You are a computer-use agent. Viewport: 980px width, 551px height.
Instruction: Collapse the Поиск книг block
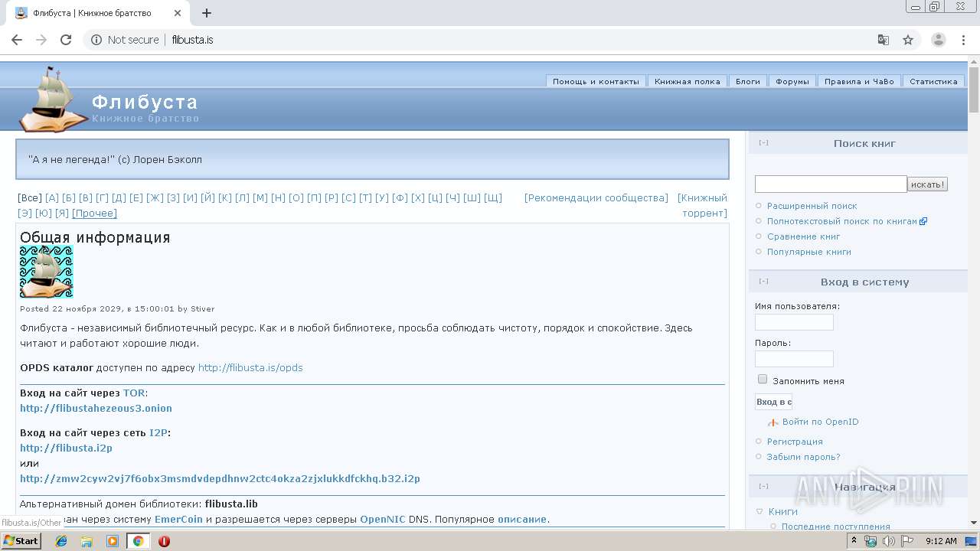tap(763, 143)
